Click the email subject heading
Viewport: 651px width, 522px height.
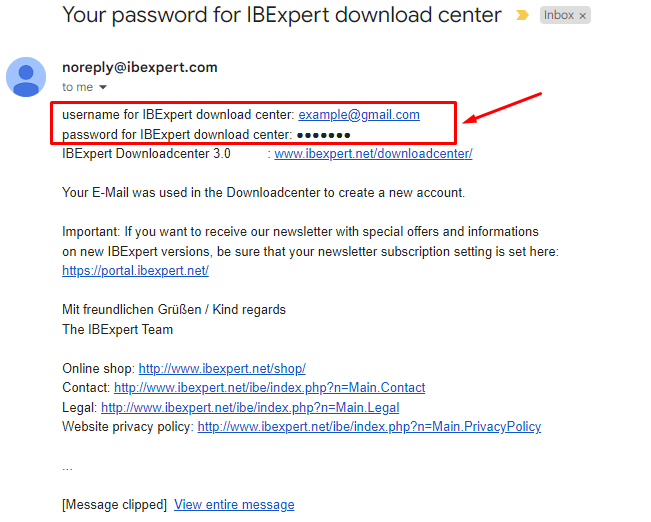pyautogui.click(x=282, y=15)
